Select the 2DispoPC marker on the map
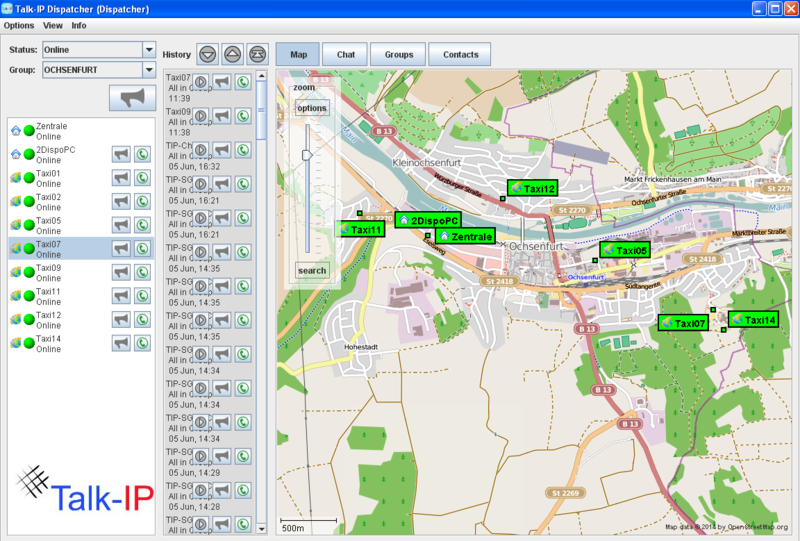 tap(428, 220)
